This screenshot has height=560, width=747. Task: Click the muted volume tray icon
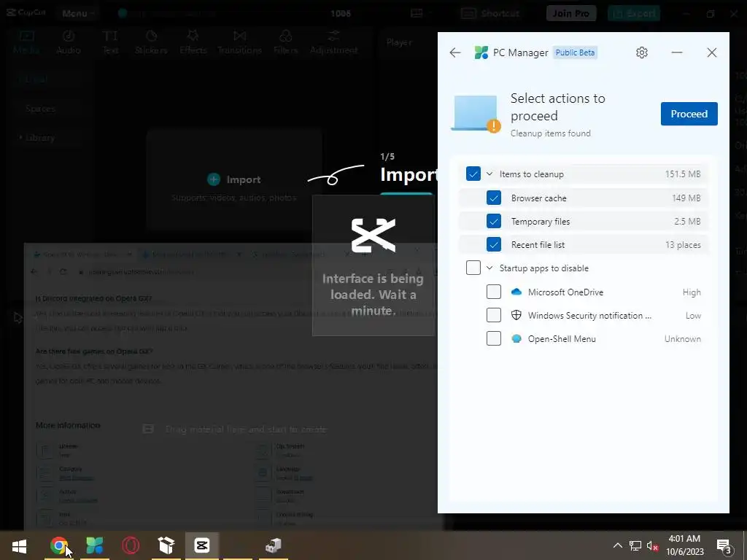tap(652, 545)
